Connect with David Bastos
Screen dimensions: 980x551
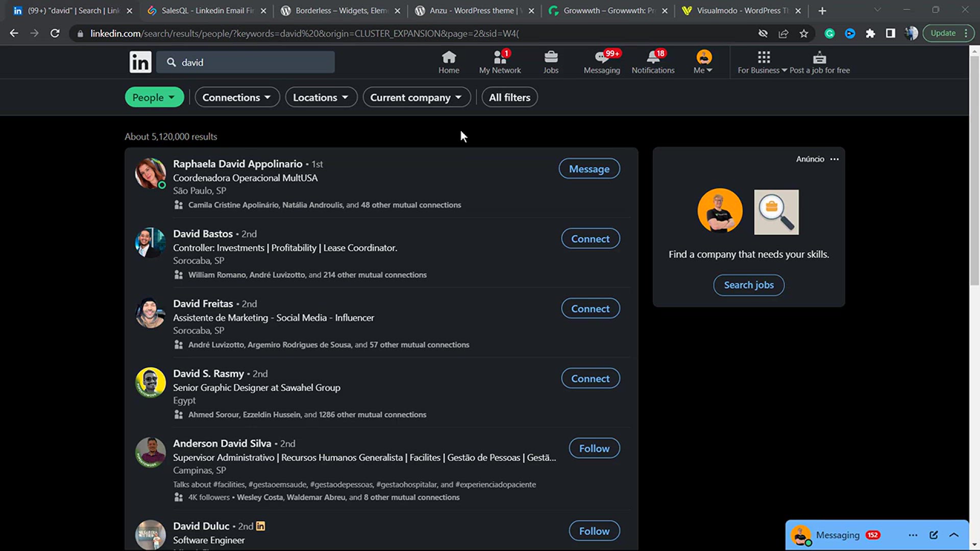(591, 239)
